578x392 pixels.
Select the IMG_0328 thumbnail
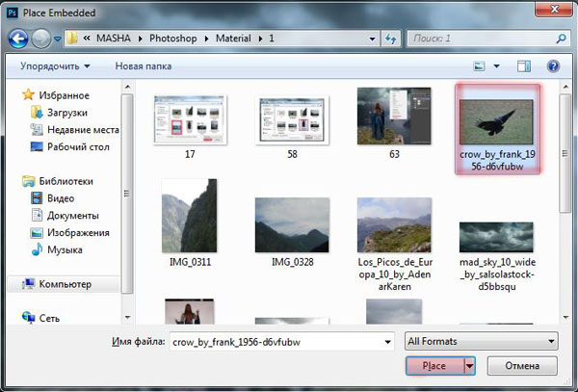pyautogui.click(x=292, y=224)
